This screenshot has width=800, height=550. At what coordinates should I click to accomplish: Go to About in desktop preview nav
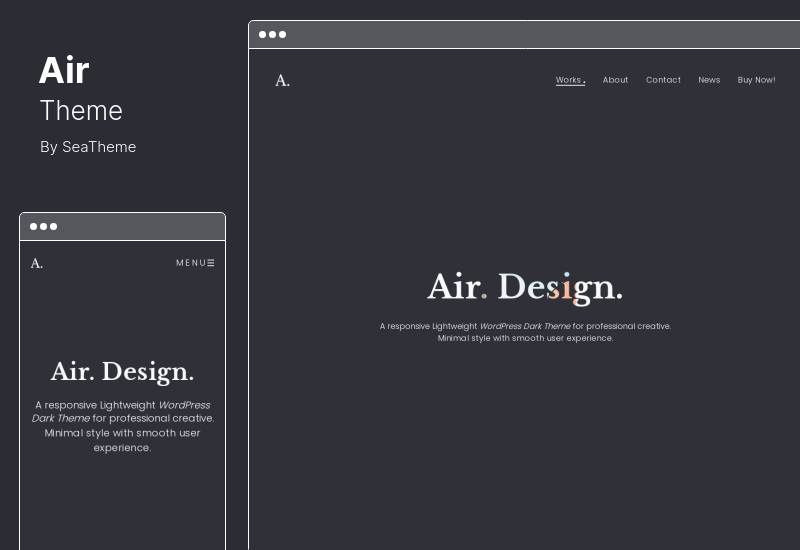pyautogui.click(x=615, y=80)
